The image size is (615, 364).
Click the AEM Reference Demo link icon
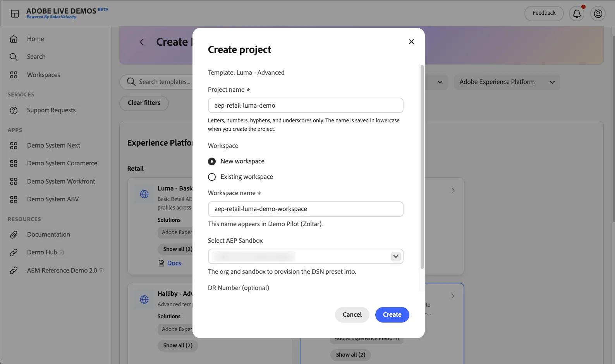point(14,270)
